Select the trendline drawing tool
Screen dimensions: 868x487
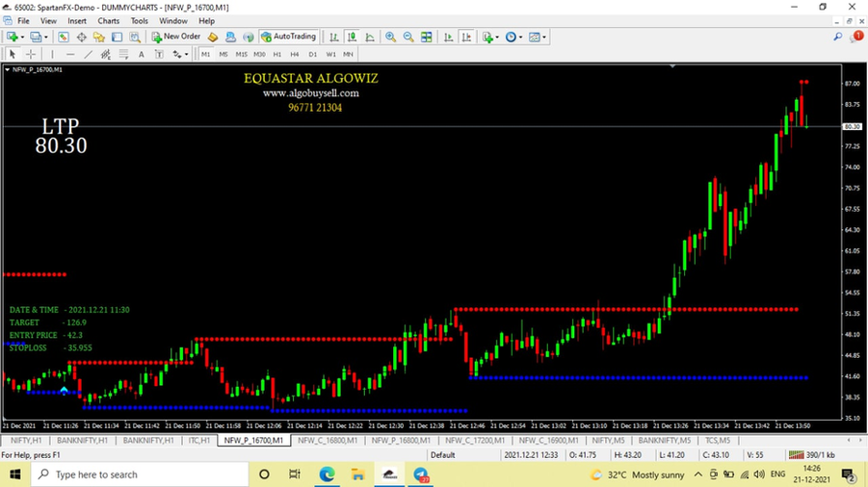[88, 54]
